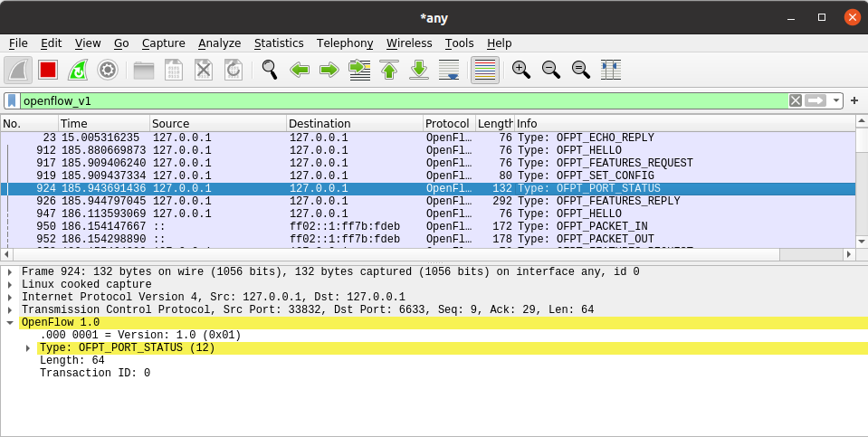This screenshot has width=868, height=437.
Task: Click the reload capture file icon
Action: 234,70
